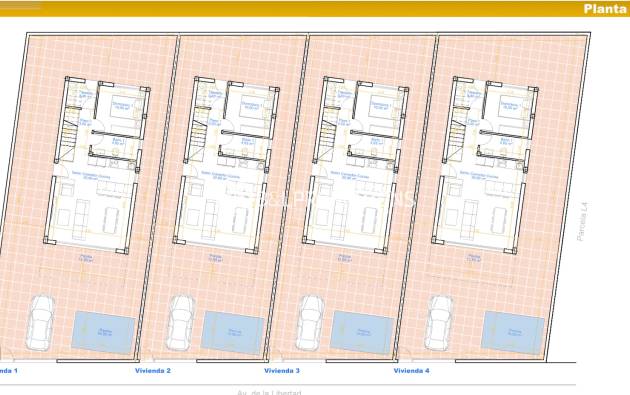The height and width of the screenshot is (395, 630).
Task: Select the parked car in the Vivienda 1 plot
Action: pyautogui.click(x=41, y=323)
